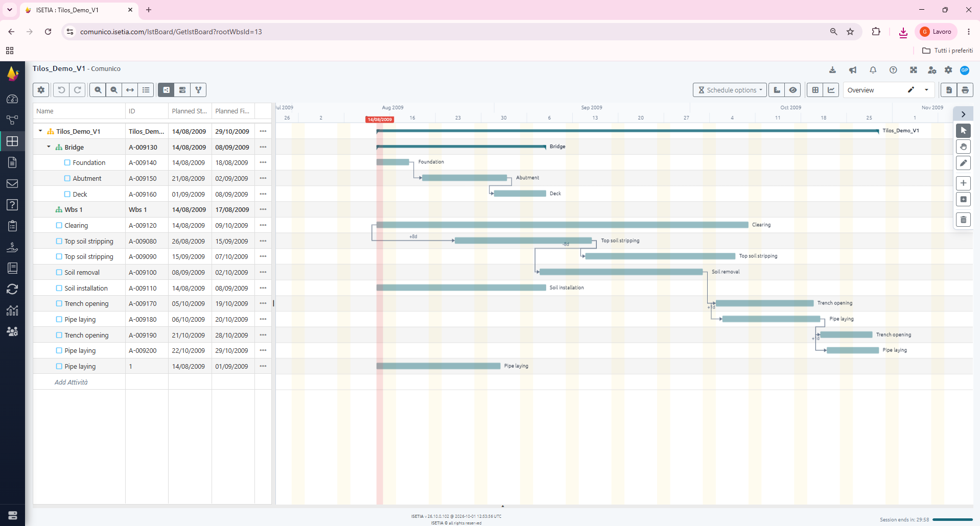Tick the checkbox beside Soil removal

coord(59,272)
